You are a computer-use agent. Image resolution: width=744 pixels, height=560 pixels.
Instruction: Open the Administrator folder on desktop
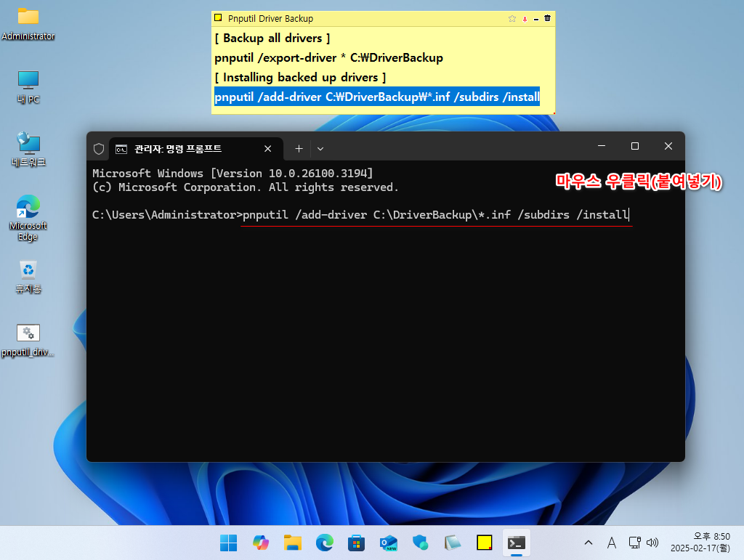pyautogui.click(x=28, y=24)
